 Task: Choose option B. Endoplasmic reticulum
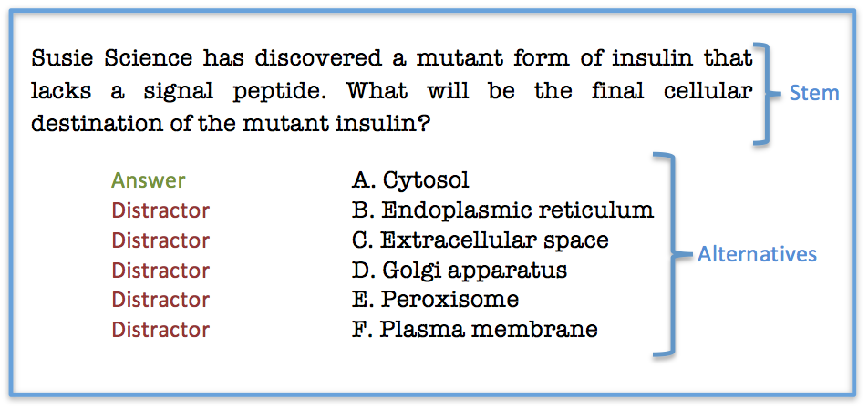[502, 210]
